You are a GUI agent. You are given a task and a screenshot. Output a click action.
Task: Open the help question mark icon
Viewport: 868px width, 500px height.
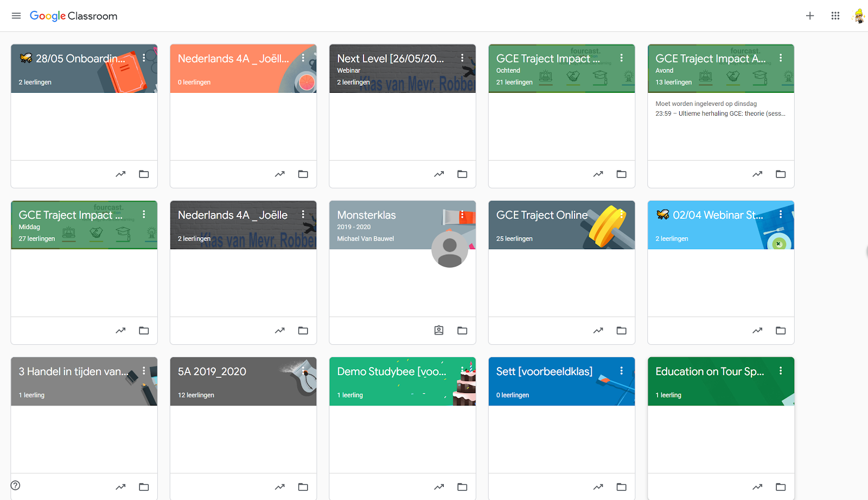tap(16, 485)
